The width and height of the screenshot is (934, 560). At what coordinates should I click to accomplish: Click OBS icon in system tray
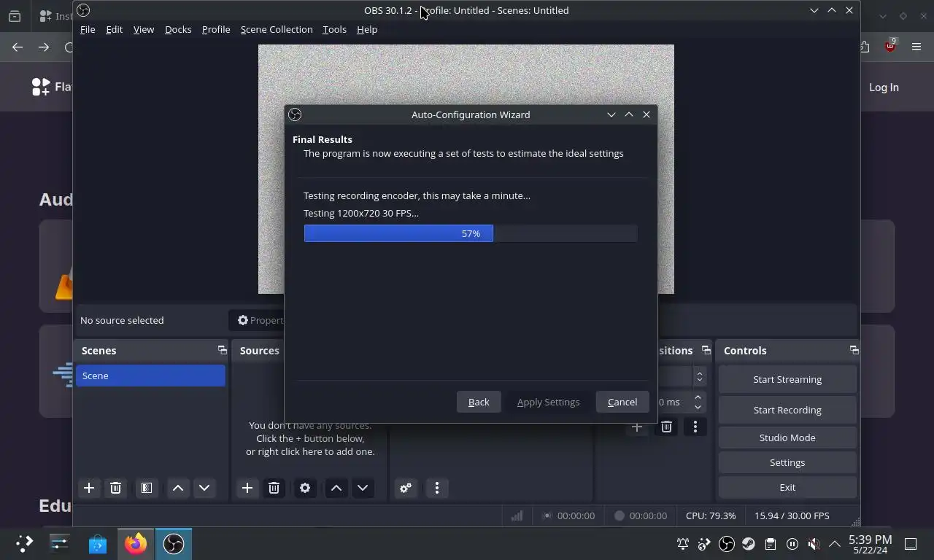pyautogui.click(x=727, y=544)
